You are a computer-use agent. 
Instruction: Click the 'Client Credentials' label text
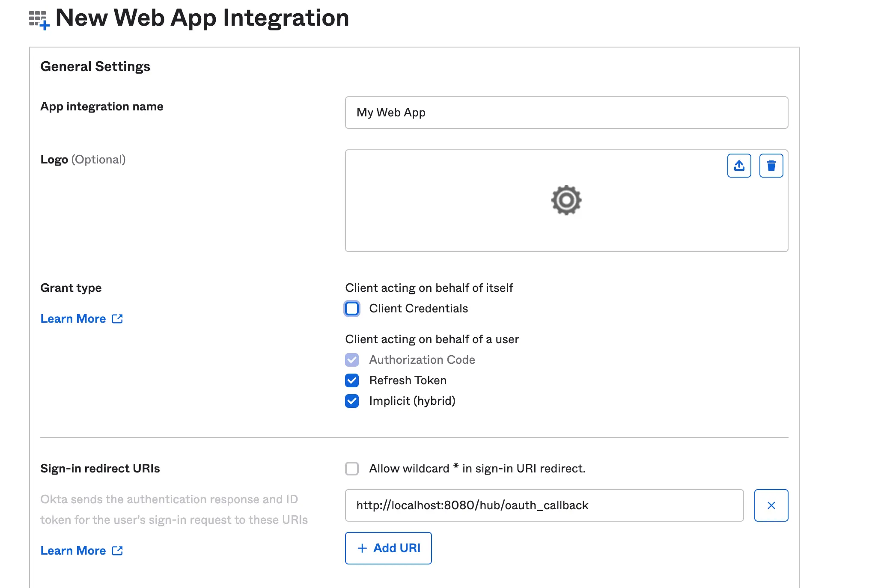point(418,309)
